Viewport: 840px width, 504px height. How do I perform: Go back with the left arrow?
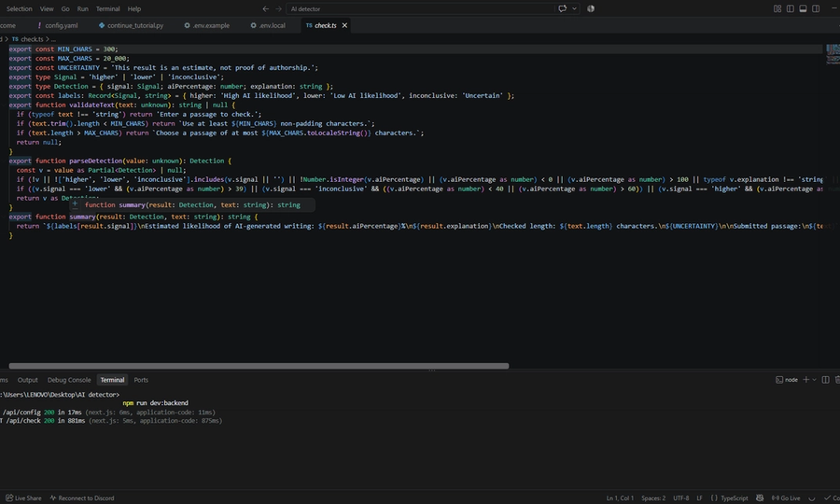coord(266,8)
